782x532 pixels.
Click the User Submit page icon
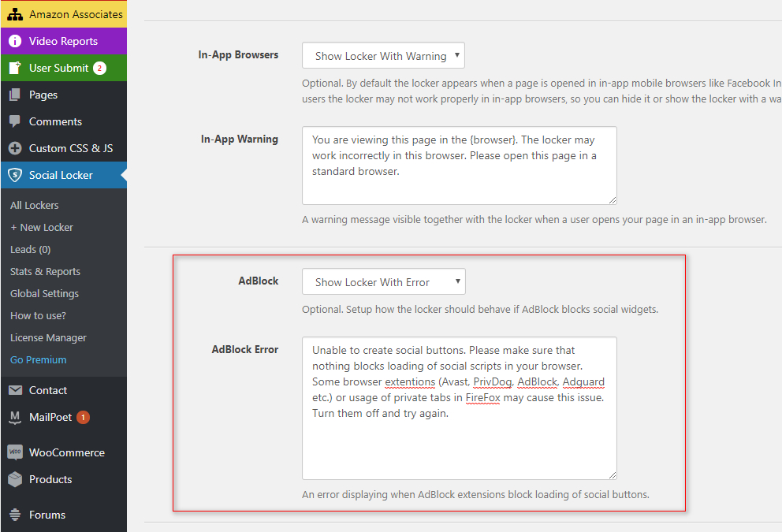click(15, 68)
